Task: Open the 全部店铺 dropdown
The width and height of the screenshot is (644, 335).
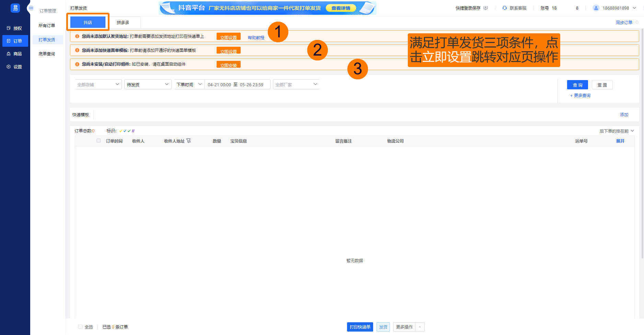Action: [x=98, y=85]
